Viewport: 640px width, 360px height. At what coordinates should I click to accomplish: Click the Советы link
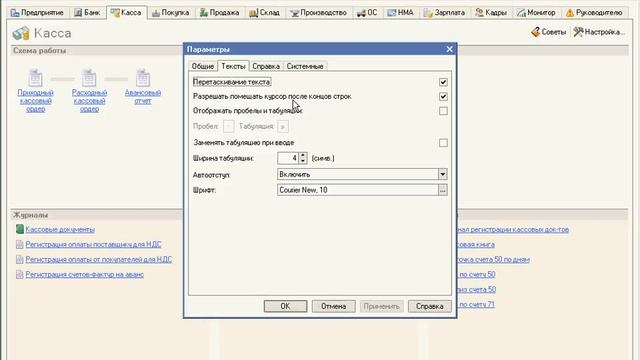[x=554, y=32]
